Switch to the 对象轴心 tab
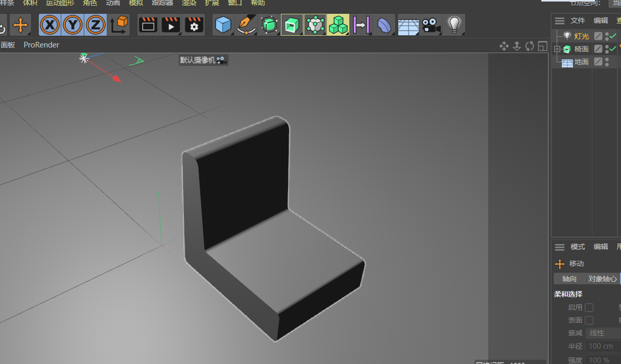This screenshot has width=621, height=364. [x=602, y=279]
